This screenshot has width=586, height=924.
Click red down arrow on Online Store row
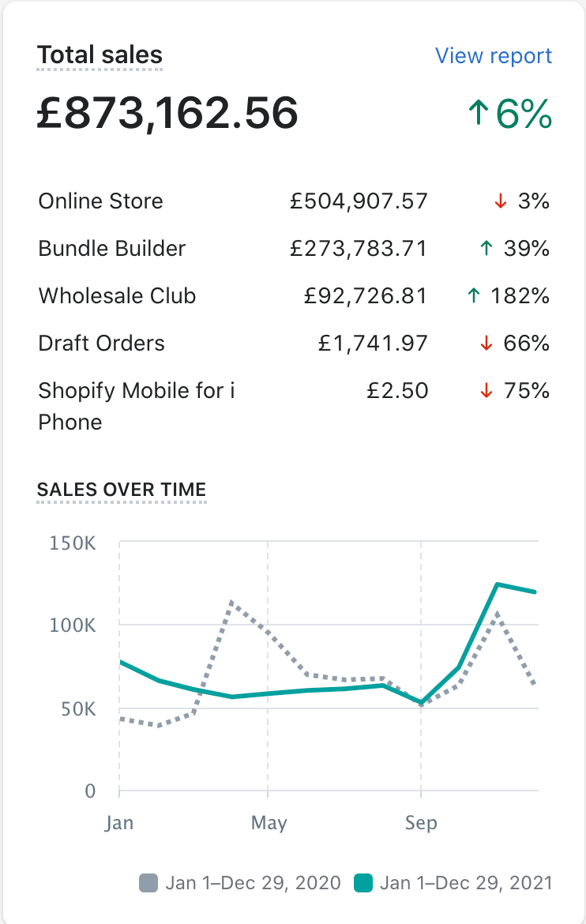click(x=499, y=201)
